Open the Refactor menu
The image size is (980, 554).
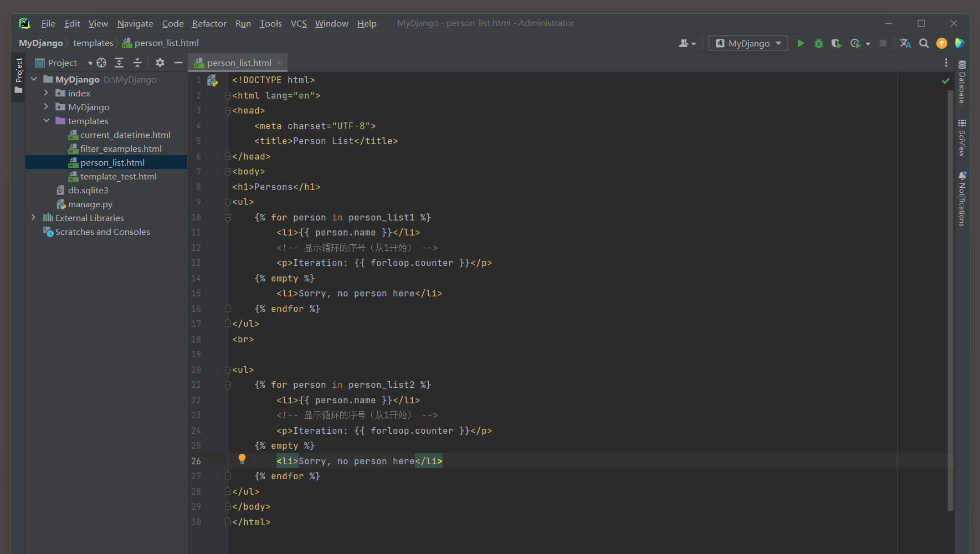(209, 23)
